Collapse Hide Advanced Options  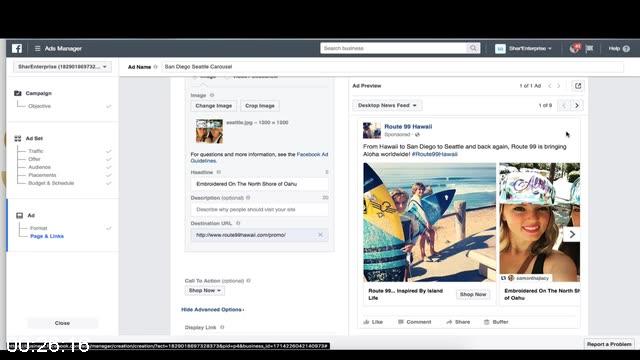point(213,309)
